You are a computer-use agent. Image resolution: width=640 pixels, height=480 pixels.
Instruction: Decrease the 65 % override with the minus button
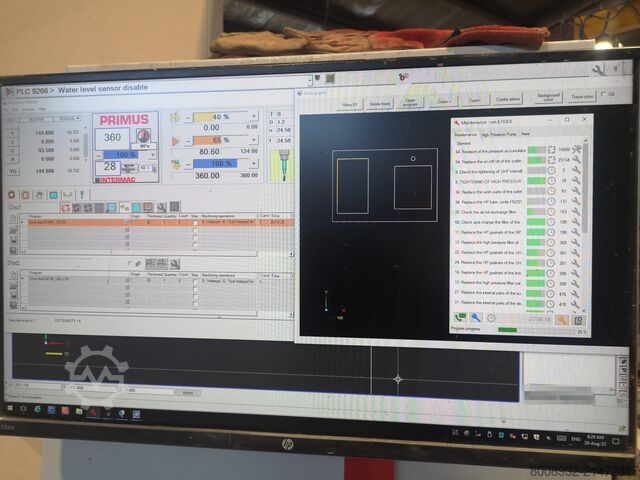[x=185, y=141]
